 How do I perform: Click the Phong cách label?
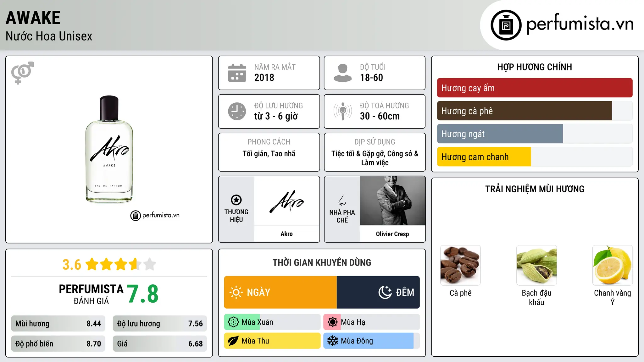(x=269, y=142)
